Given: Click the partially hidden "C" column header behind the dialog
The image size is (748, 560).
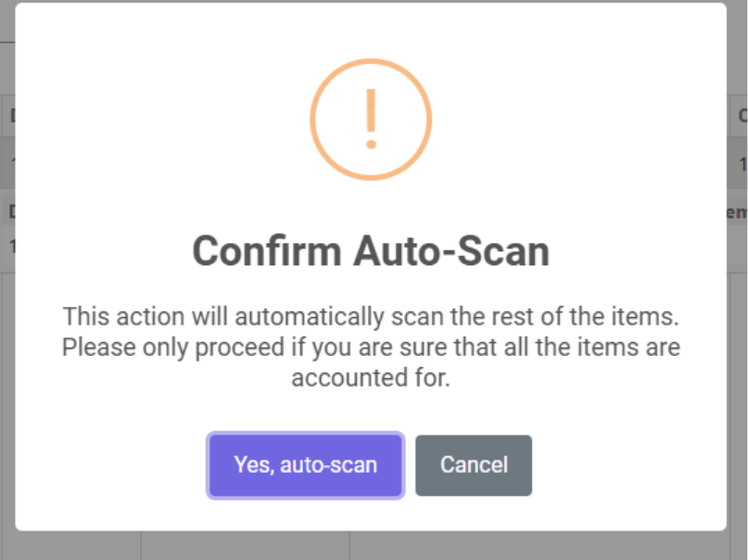Looking at the screenshot, I should coord(742,116).
